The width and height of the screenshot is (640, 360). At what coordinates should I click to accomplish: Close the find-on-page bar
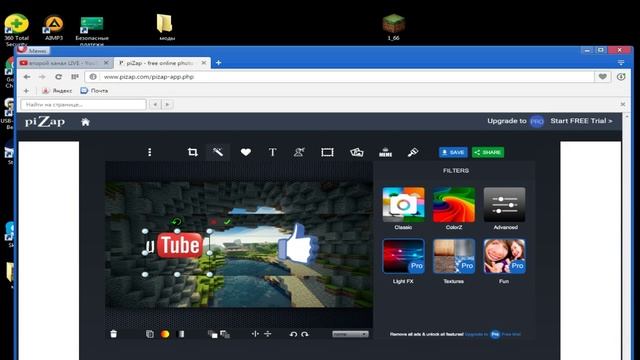click(x=623, y=104)
